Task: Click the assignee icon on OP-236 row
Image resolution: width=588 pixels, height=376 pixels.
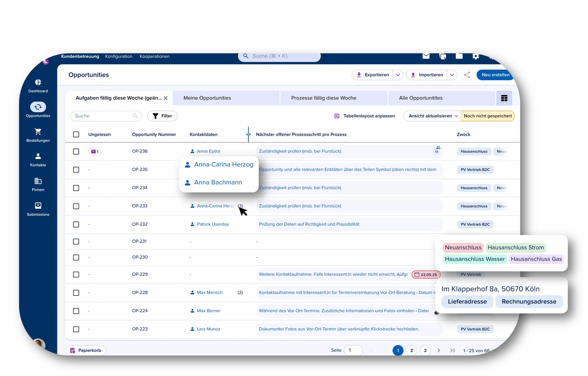Action: (x=437, y=150)
